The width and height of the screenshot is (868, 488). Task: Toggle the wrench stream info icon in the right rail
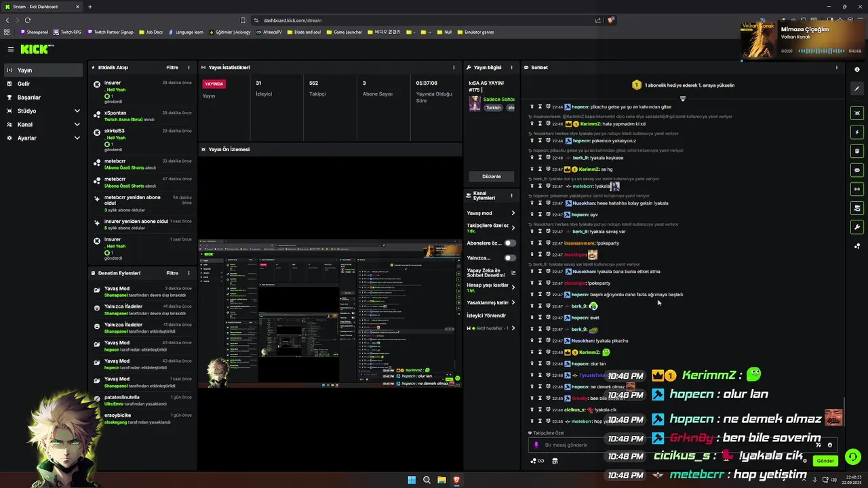pyautogui.click(x=857, y=227)
